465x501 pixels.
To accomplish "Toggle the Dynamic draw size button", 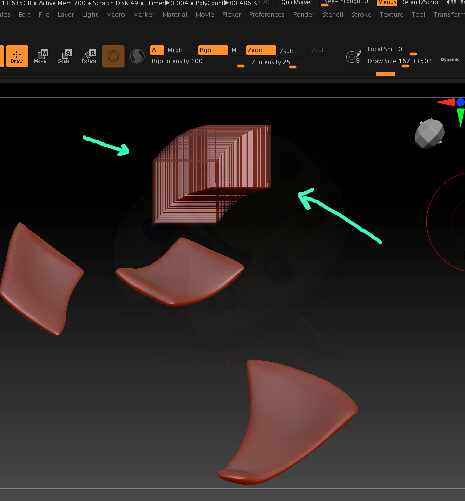I will click(449, 60).
